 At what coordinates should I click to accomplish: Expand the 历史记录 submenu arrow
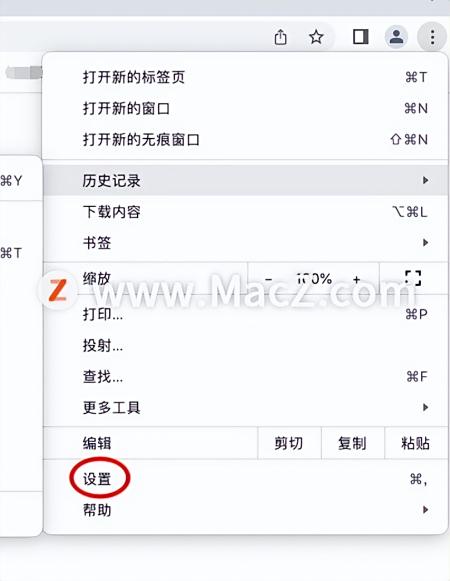426,180
